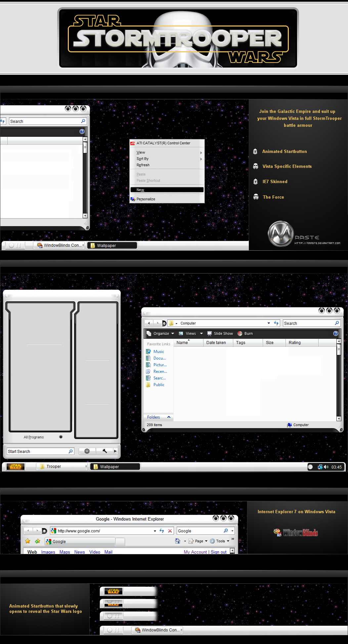Open the IE Page menu dropdown
The width and height of the screenshot is (348, 644).
(206, 541)
